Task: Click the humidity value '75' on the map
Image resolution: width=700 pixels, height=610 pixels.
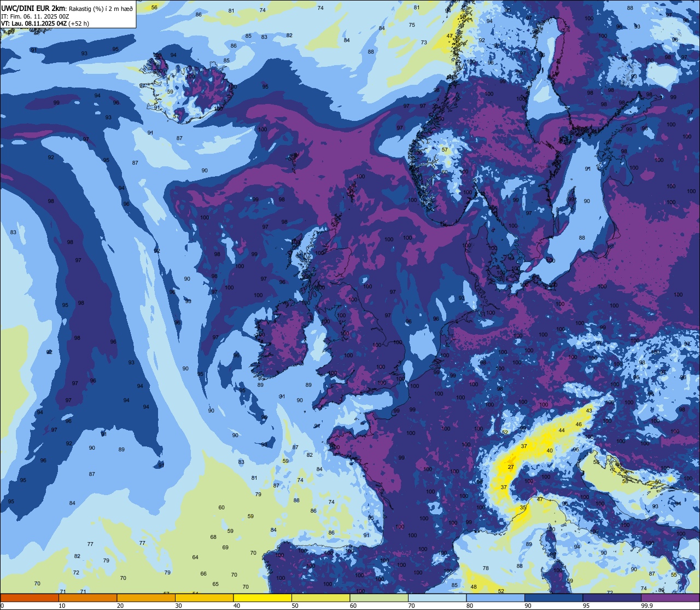Action: [412, 25]
